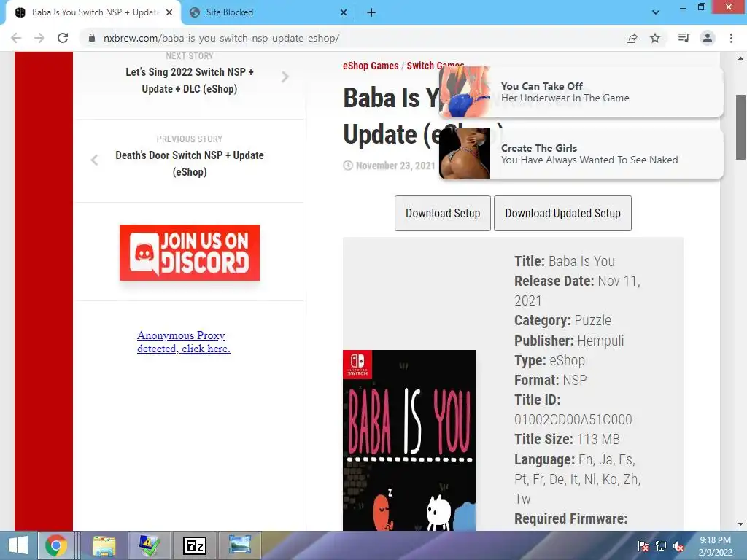Go to previous story chevron arrow

pos(94,160)
